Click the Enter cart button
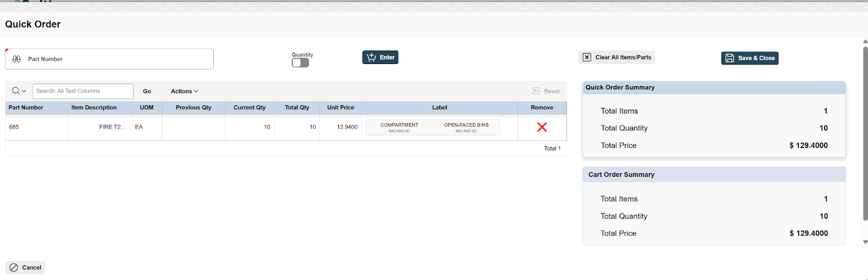The height and width of the screenshot is (280, 868). coord(380,58)
